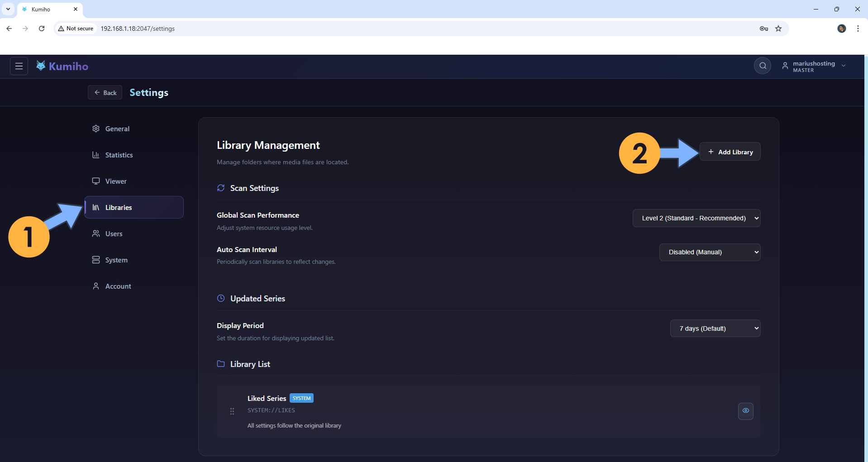Click the Add Library button
This screenshot has height=462, width=868.
click(x=730, y=152)
